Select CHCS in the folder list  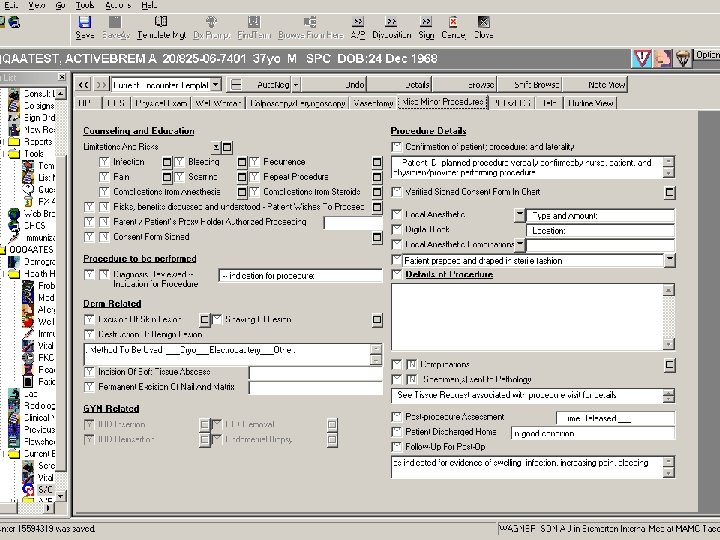click(28, 225)
